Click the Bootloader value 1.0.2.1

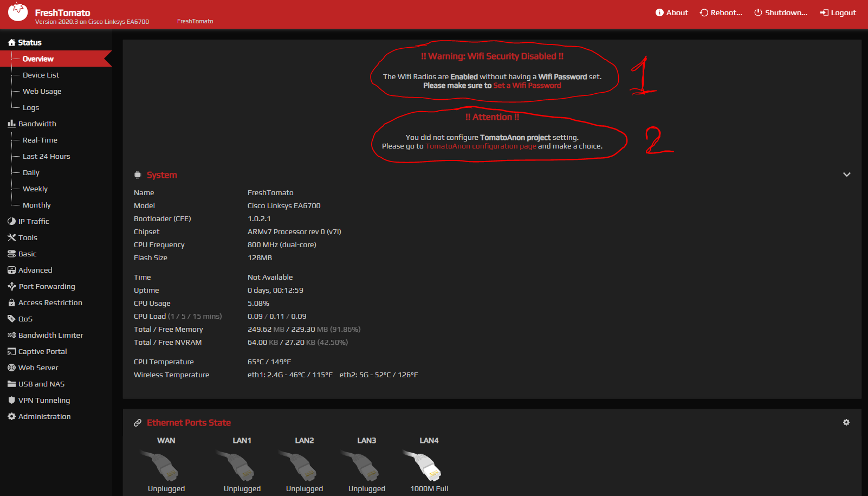coord(259,219)
